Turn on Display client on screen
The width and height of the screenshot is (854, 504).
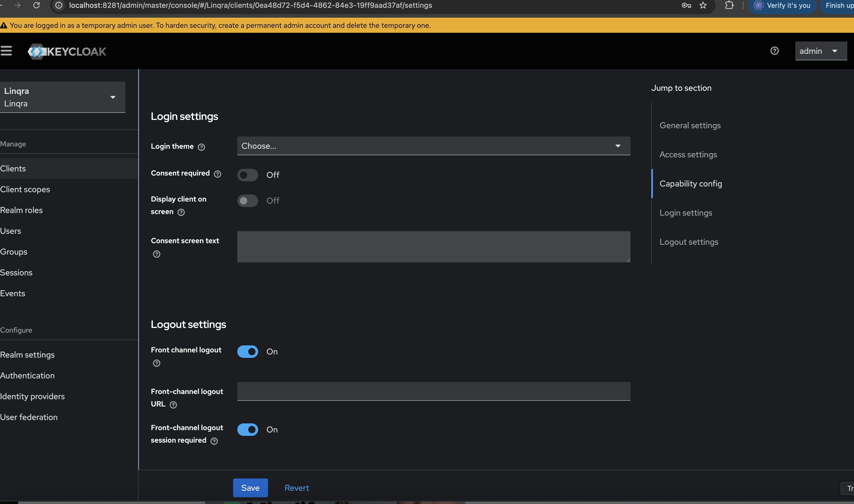(x=247, y=201)
